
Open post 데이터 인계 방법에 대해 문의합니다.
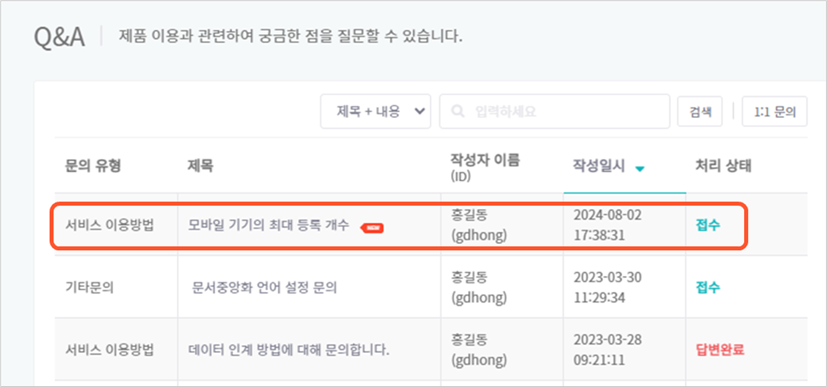click(289, 350)
